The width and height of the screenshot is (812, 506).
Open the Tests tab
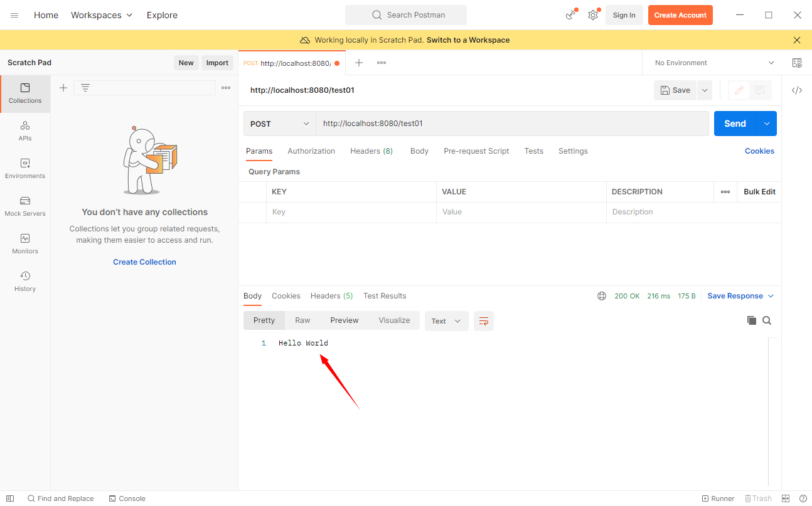point(534,151)
